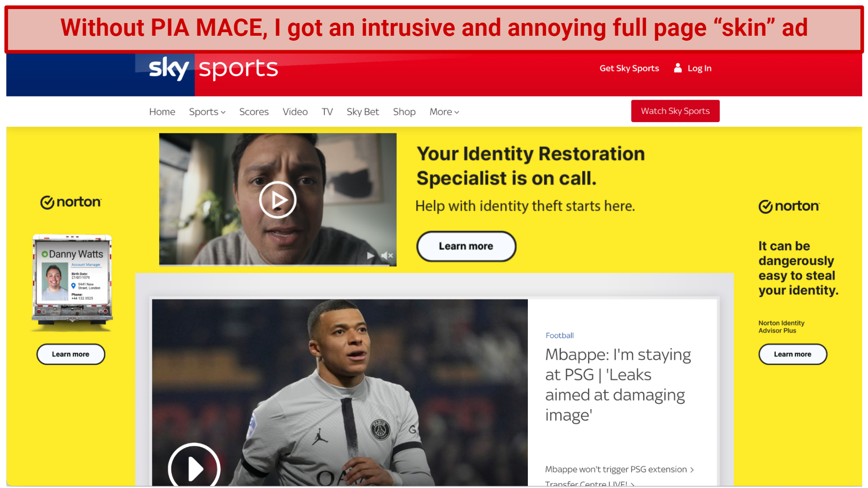Click the right Norton logo
This screenshot has width=868, height=488.
(789, 206)
